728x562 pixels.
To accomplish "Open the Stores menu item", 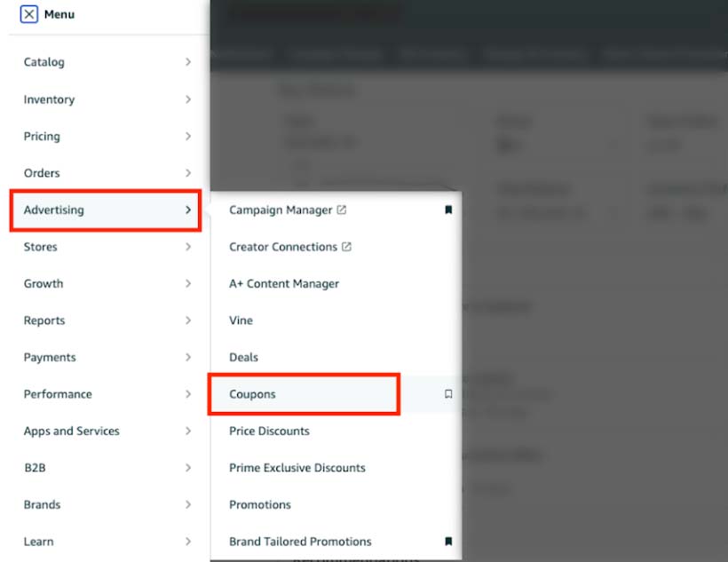I will [x=40, y=247].
